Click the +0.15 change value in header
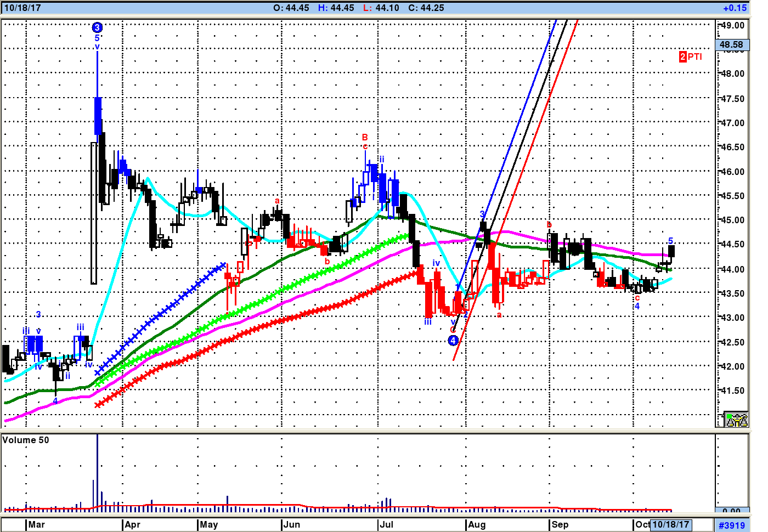768x532 pixels. click(x=735, y=8)
